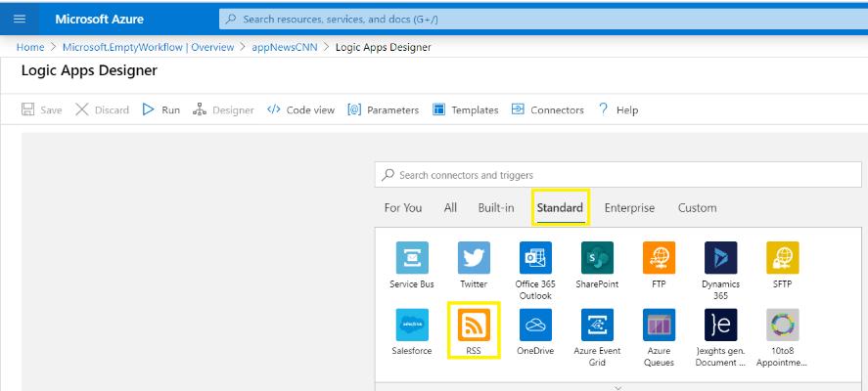Switch to the Built-in tab
The width and height of the screenshot is (868, 391).
tap(496, 207)
